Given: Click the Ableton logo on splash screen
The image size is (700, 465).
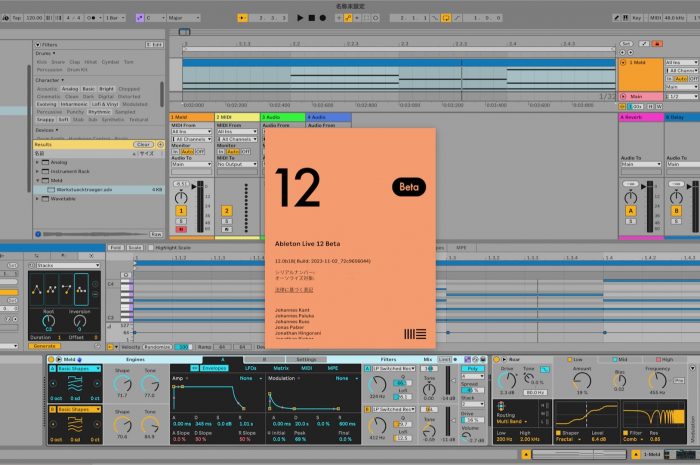Looking at the screenshot, I should point(415,334).
